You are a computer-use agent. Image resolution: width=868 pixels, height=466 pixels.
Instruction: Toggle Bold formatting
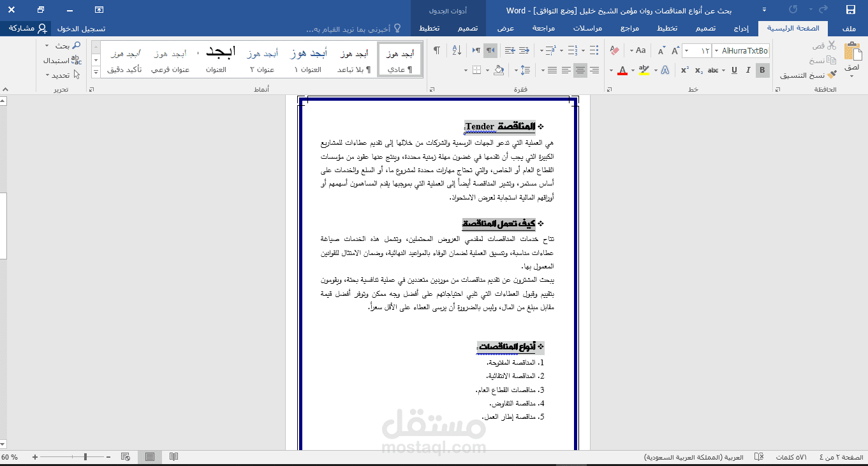[761, 70]
